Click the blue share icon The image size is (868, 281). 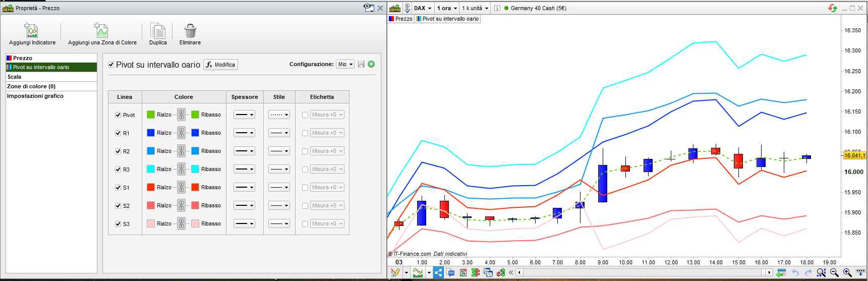(x=438, y=272)
